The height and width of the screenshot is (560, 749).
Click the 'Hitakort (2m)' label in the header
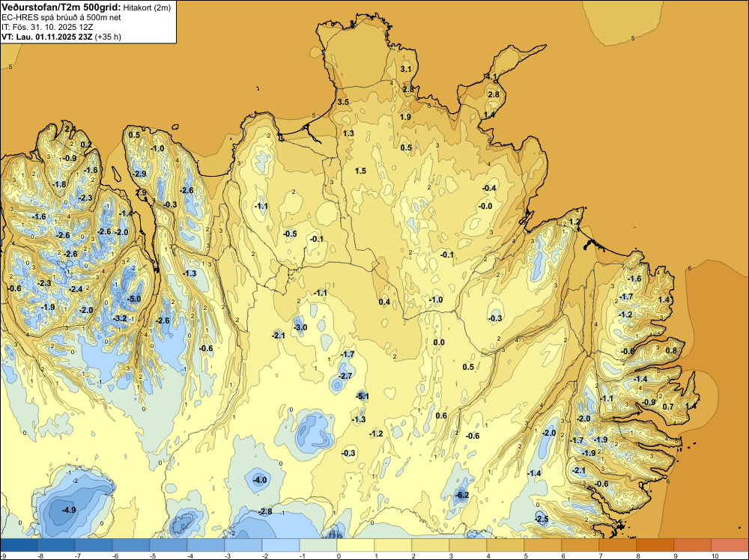click(146, 7)
